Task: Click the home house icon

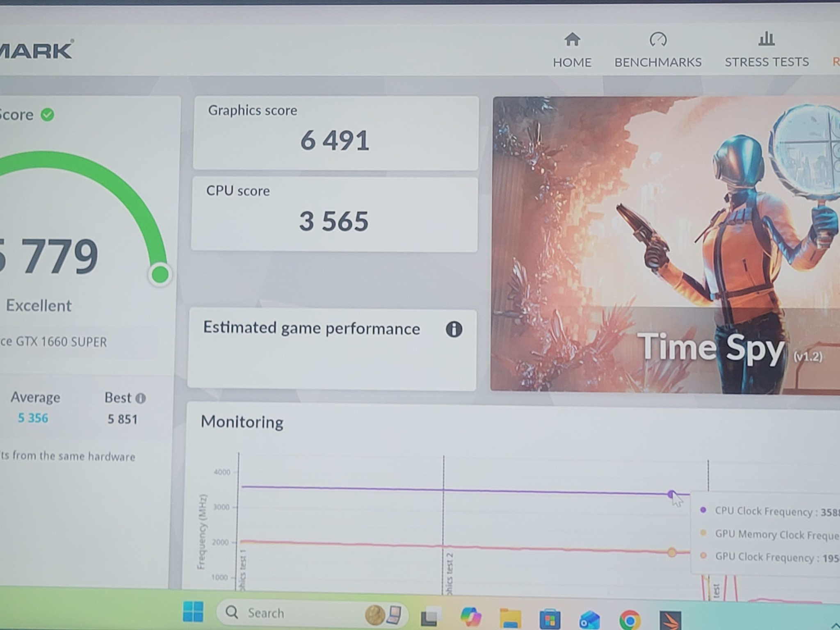Action: tap(572, 40)
